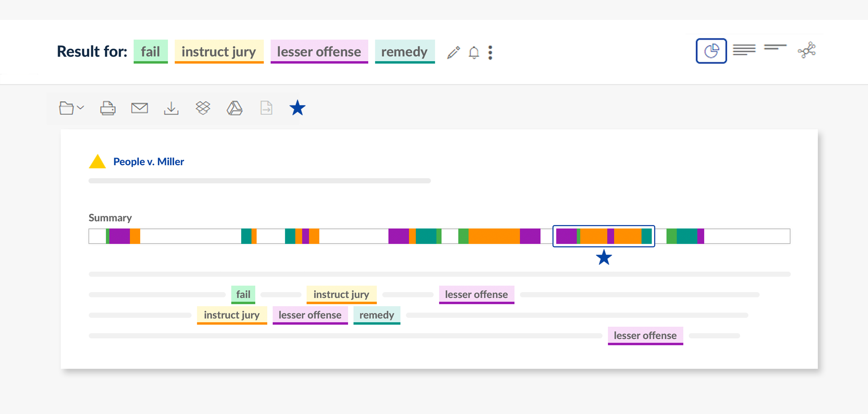
Task: Open the People v. Miller case link
Action: click(149, 162)
